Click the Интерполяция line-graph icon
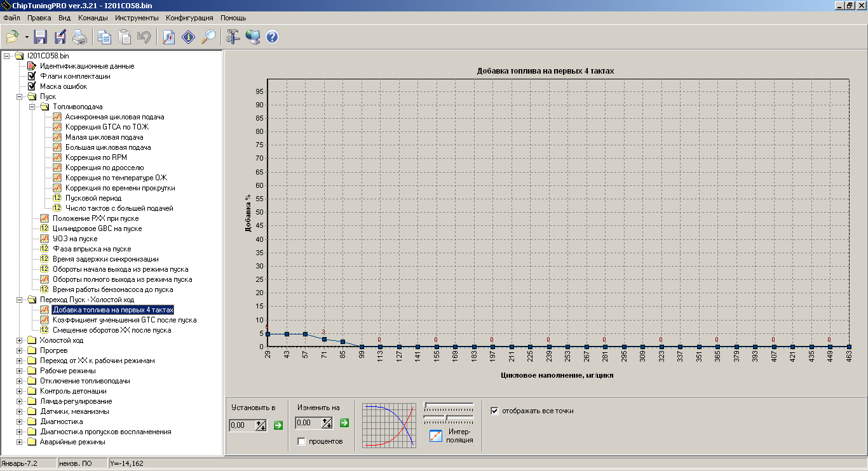 [x=436, y=435]
